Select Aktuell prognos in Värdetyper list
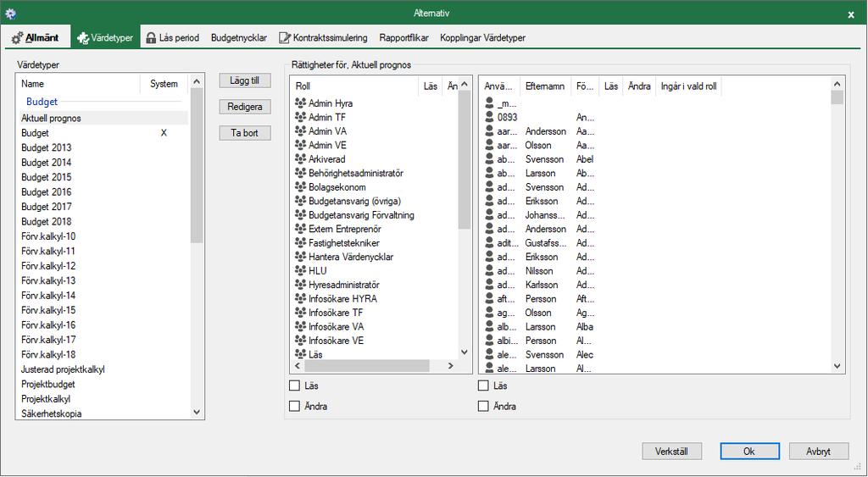The height and width of the screenshot is (477, 868). point(103,118)
